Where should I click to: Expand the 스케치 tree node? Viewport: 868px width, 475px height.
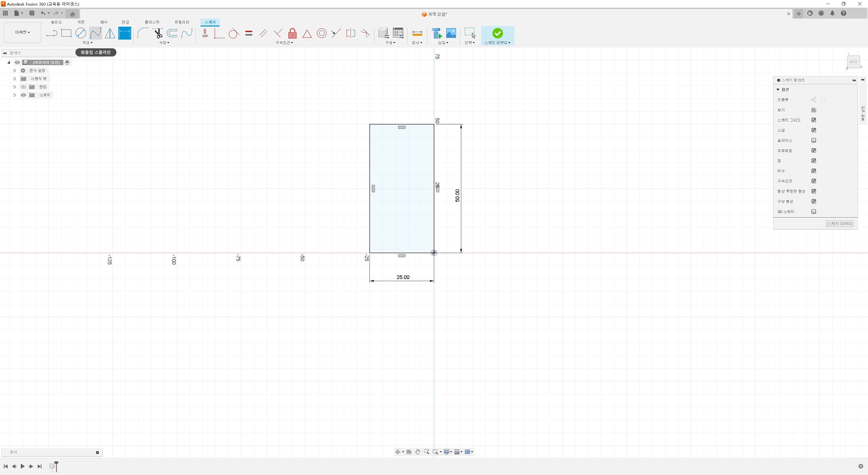pos(14,95)
